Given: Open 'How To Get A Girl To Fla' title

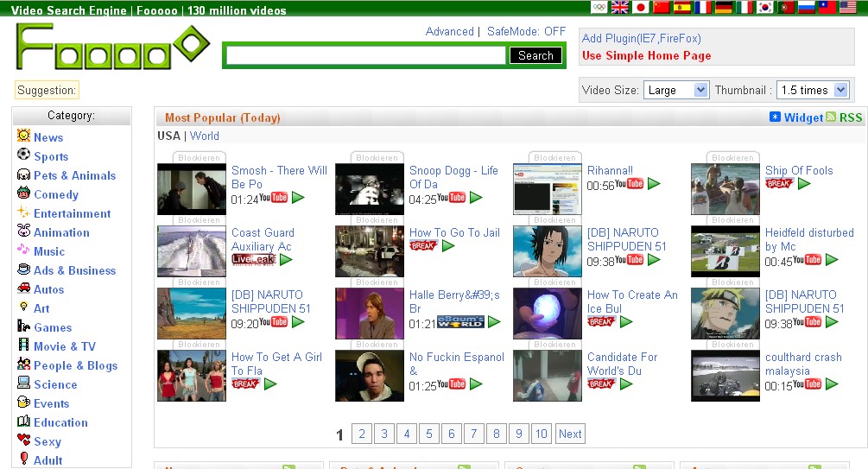Looking at the screenshot, I should [276, 364].
